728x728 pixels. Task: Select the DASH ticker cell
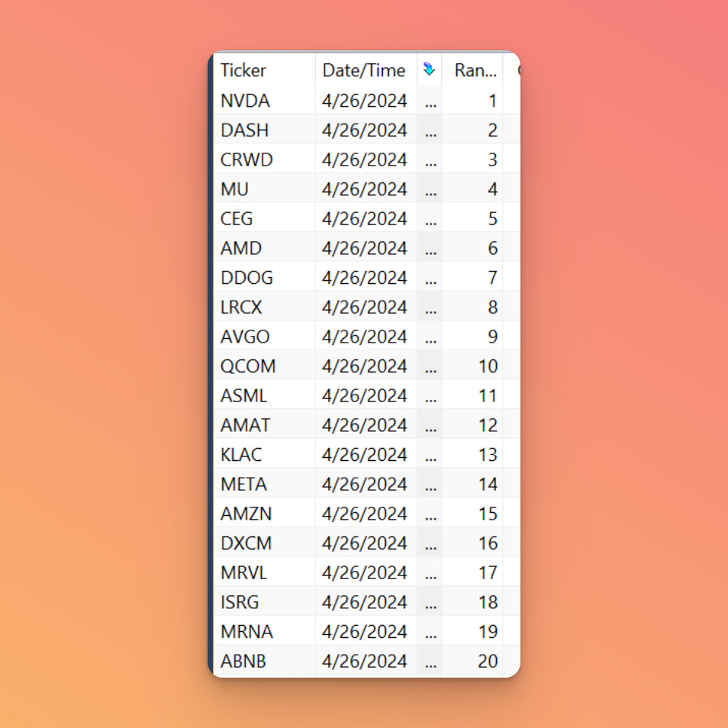click(264, 130)
